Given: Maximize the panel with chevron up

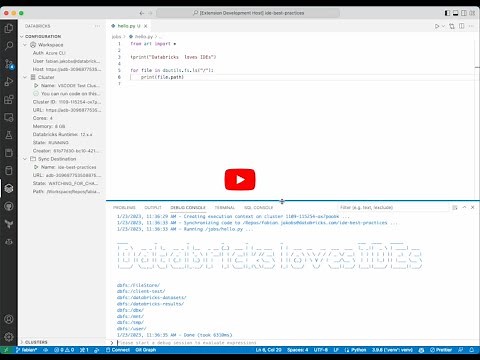Looking at the screenshot, I should tap(464, 207).
